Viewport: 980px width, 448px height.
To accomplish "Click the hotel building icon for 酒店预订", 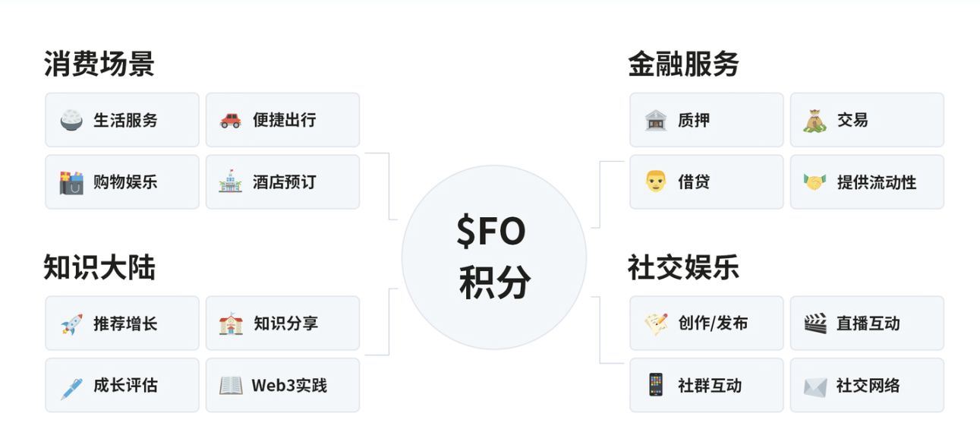I will 231,182.
